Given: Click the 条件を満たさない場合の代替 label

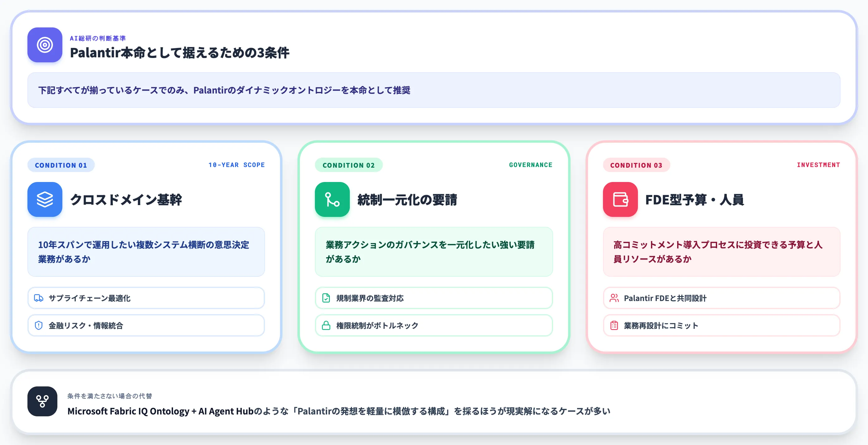Looking at the screenshot, I should 109,396.
